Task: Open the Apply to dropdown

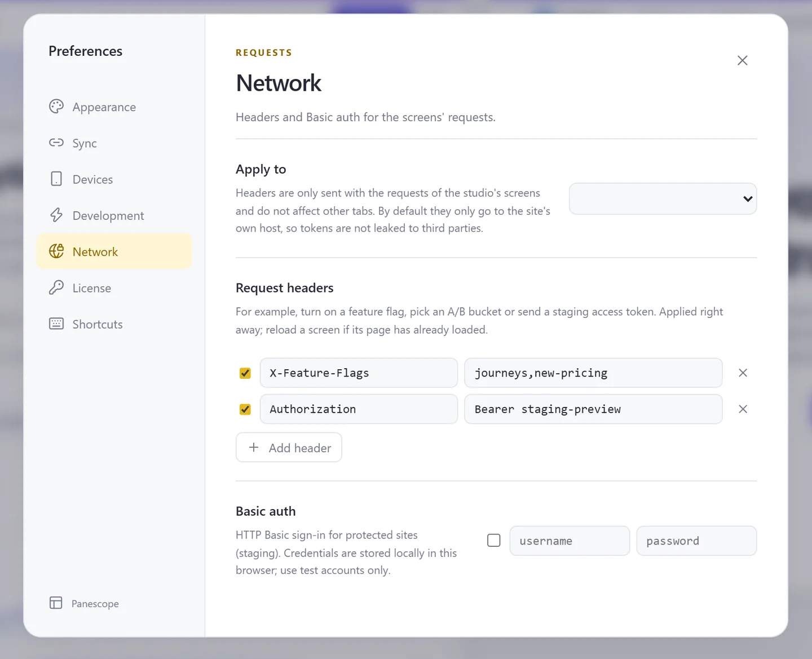Action: tap(663, 198)
